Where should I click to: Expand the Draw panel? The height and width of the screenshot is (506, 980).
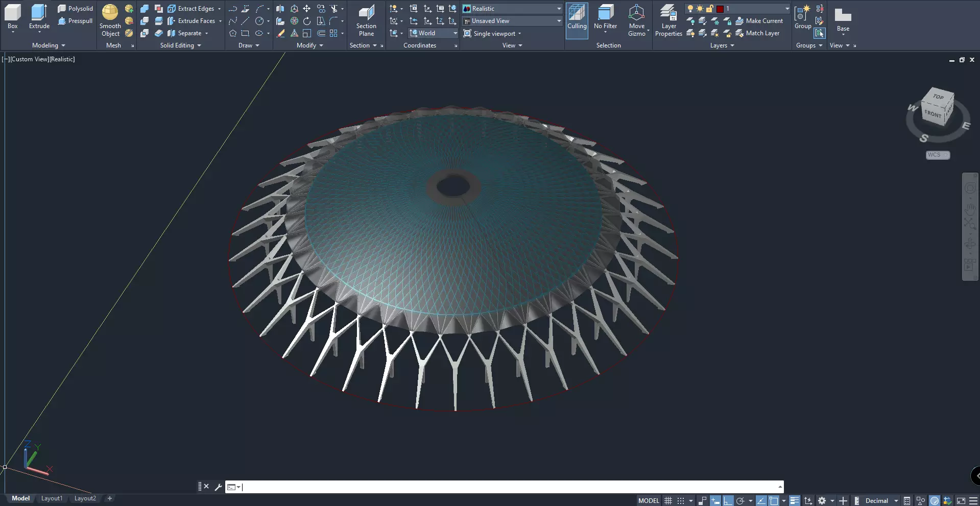(x=249, y=45)
